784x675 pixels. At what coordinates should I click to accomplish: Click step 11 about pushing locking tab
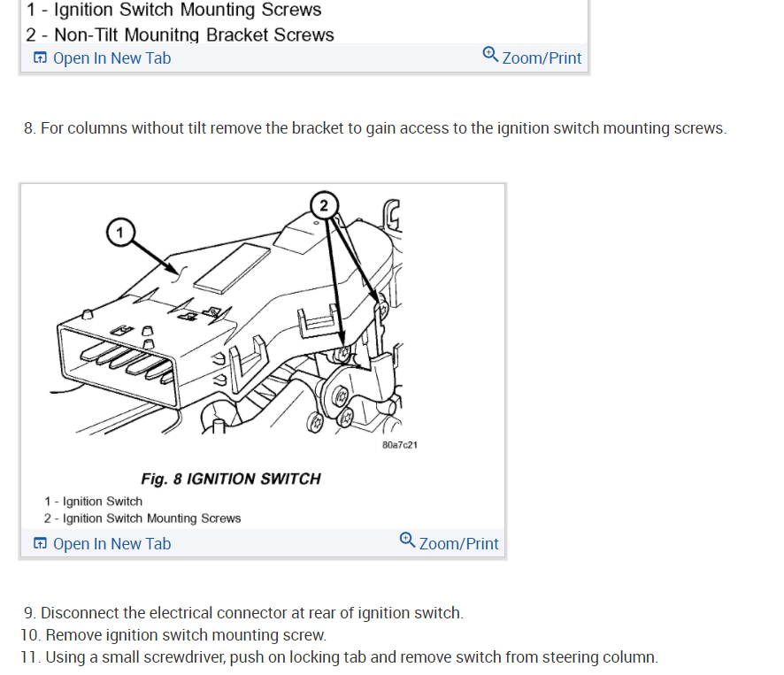[x=340, y=657]
